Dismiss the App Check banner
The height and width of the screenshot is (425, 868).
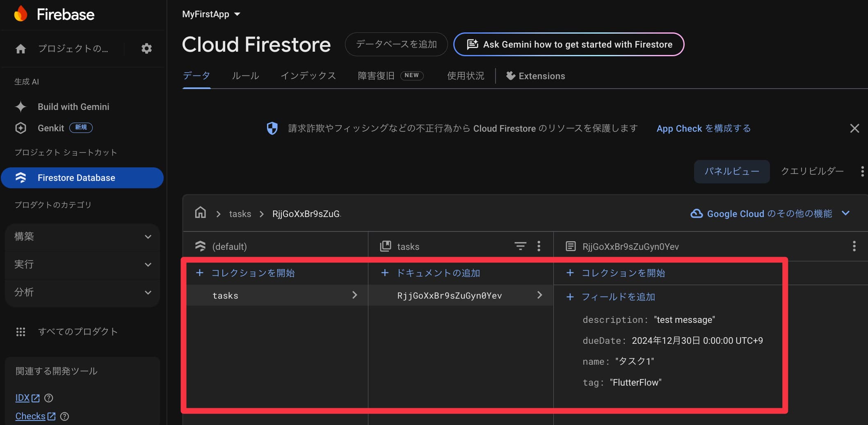[x=854, y=128]
